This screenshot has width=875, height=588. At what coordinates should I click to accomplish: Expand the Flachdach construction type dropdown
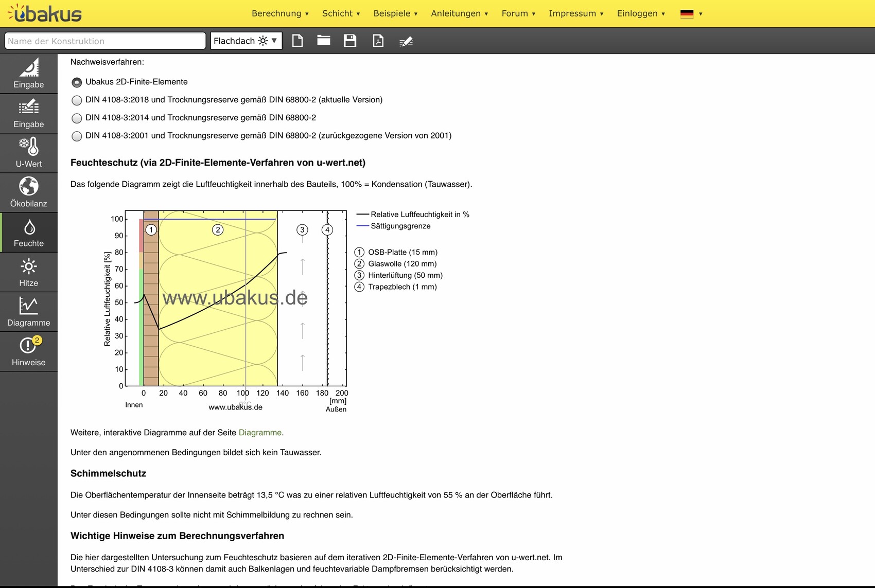[246, 41]
